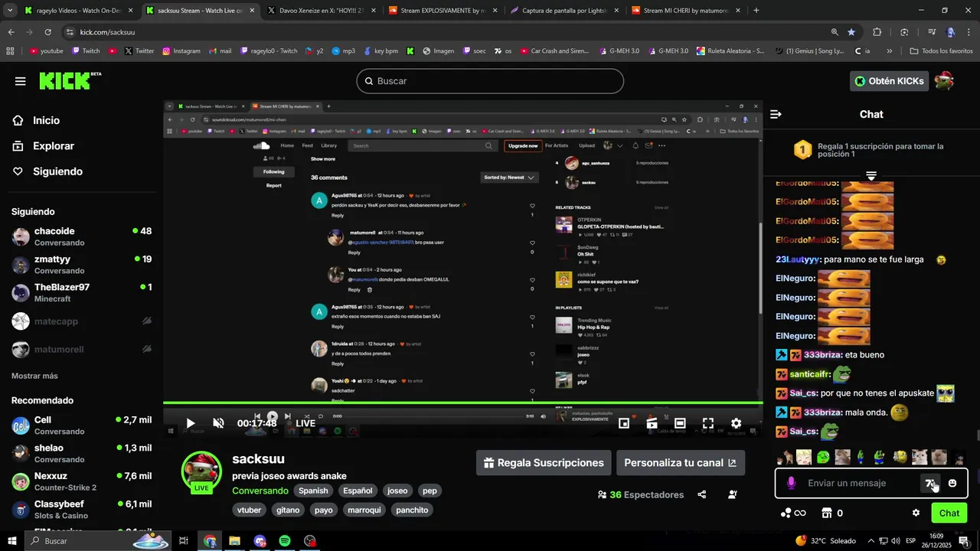Open the chat shop icon
Screen dimensions: 980x551
click(827, 513)
